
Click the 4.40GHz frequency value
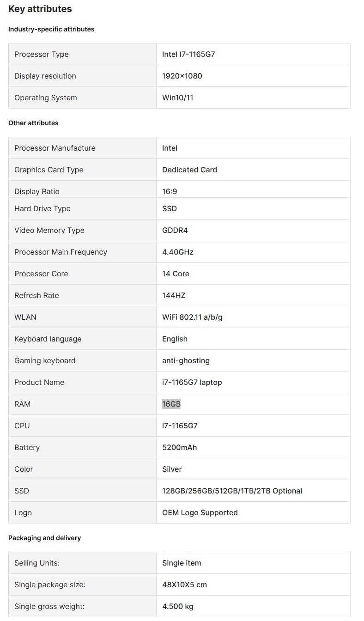[x=178, y=252]
